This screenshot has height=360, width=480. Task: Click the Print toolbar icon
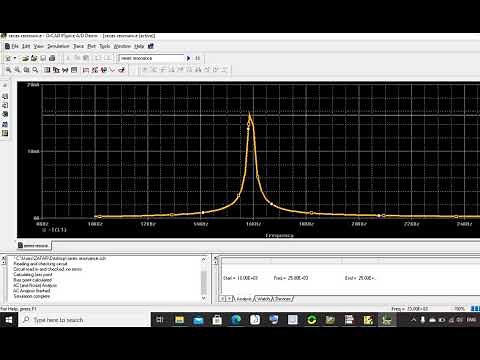click(x=52, y=58)
